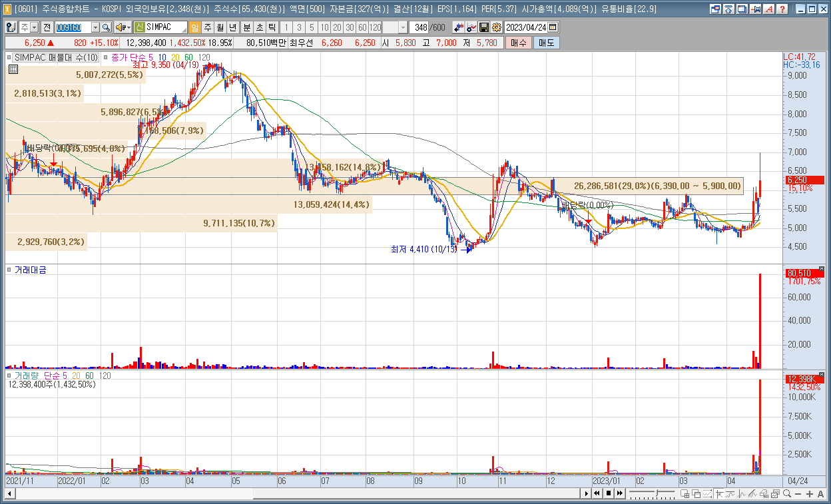Viewport: 831px width, 504px height.
Task: Select the 주 weekly period toggle
Action: 207,27
